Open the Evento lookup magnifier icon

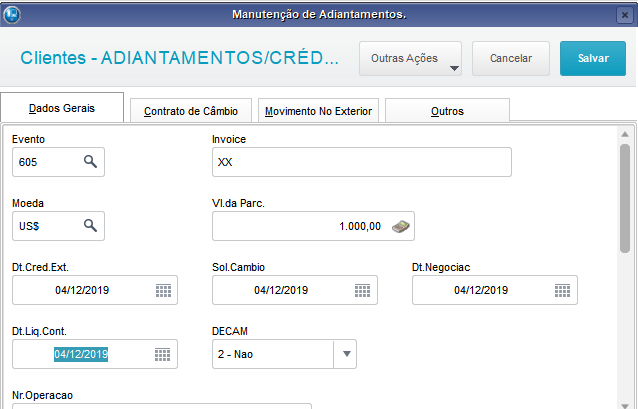tap(90, 162)
